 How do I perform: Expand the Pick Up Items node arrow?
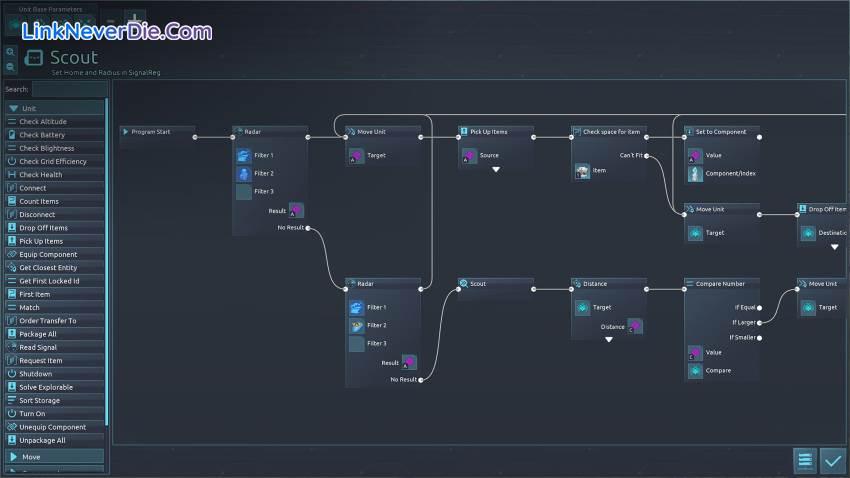(495, 170)
